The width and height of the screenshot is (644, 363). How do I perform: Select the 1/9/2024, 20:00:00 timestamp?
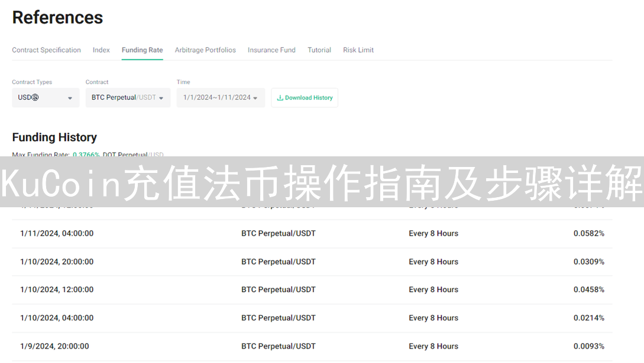point(54,346)
